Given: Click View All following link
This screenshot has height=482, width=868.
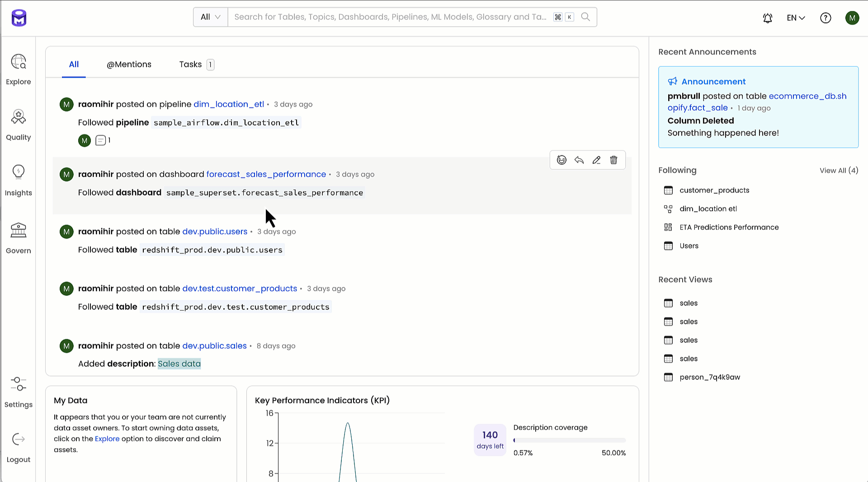Looking at the screenshot, I should coord(839,170).
